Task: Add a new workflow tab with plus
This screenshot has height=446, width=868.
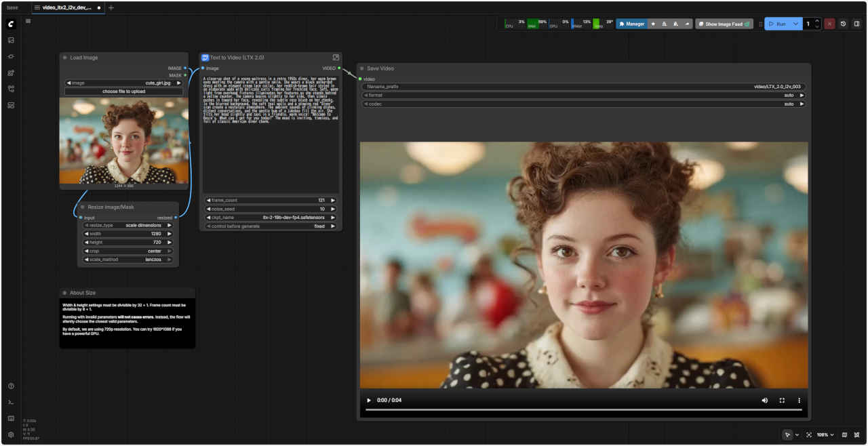Action: click(111, 7)
